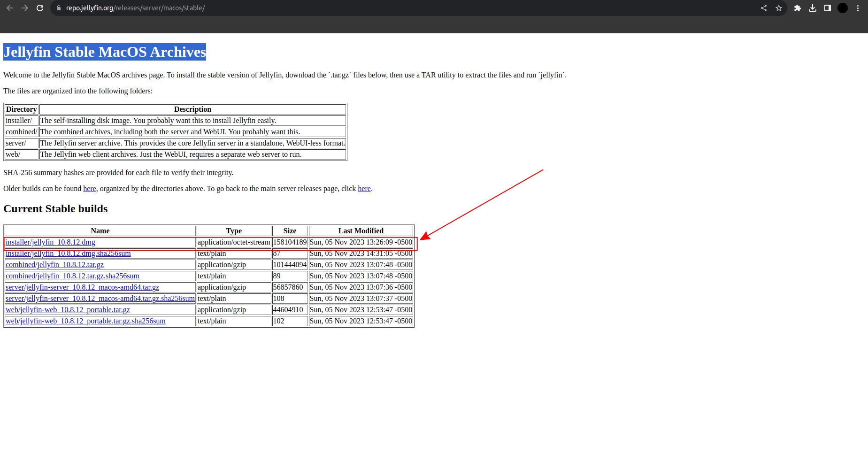Reload the page
The image size is (868, 476).
[40, 8]
